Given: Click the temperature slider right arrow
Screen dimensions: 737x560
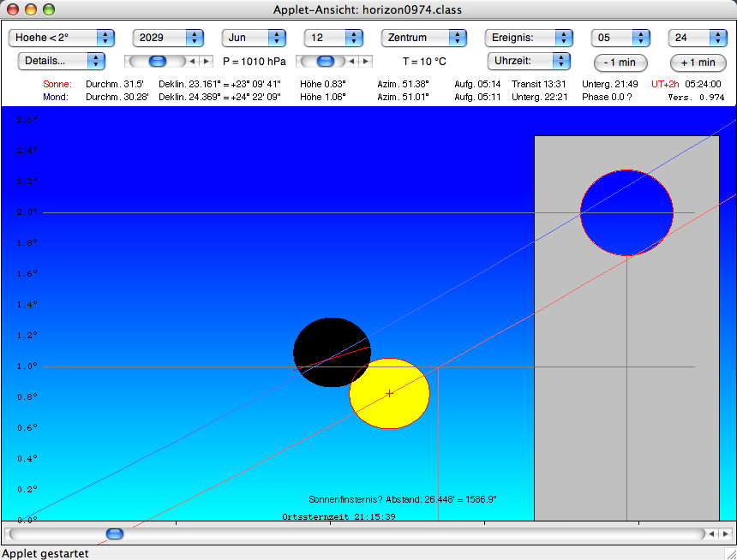Looking at the screenshot, I should [x=365, y=61].
